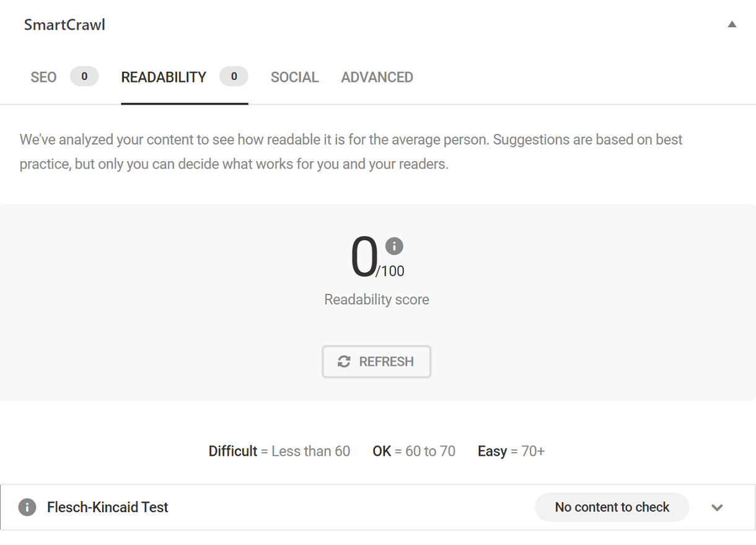Click the SmartCrawl panel title
Screen dimensions: 756x545
point(64,25)
